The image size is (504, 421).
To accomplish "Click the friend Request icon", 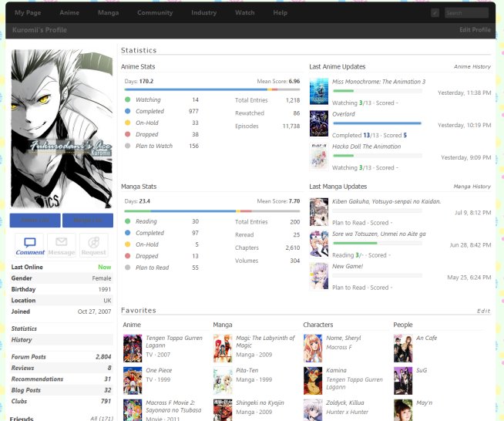I will (x=93, y=243).
